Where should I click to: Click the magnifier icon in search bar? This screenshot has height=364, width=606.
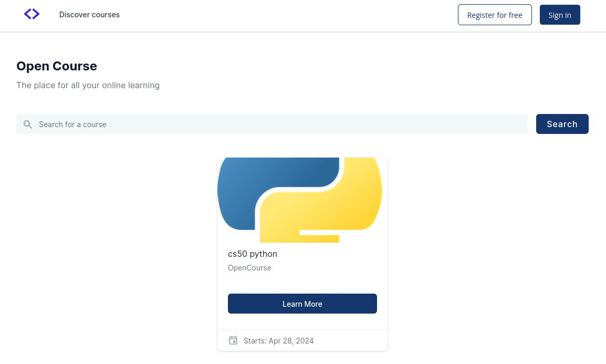pyautogui.click(x=28, y=124)
